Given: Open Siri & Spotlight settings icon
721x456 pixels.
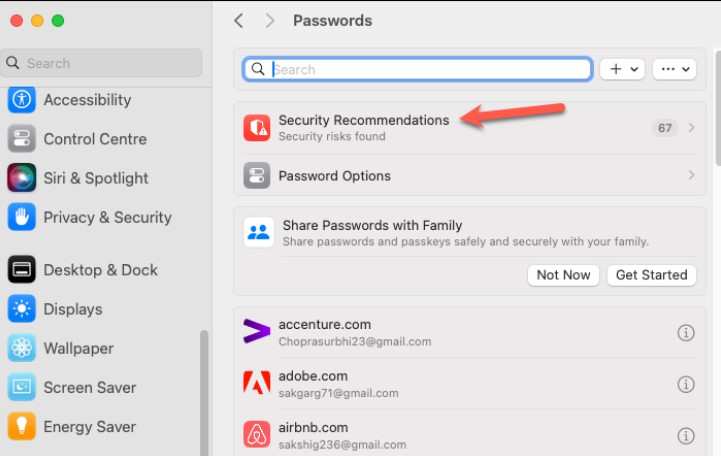Looking at the screenshot, I should (22, 177).
